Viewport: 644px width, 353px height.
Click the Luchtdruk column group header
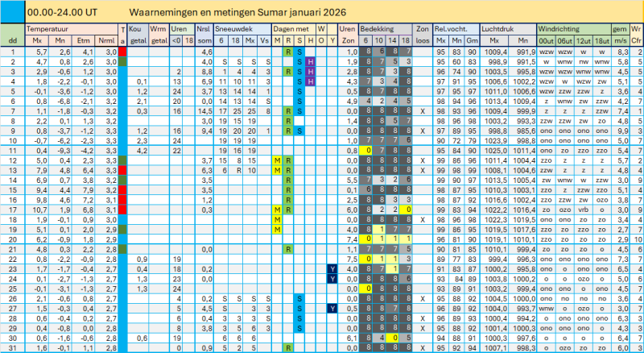(x=509, y=29)
